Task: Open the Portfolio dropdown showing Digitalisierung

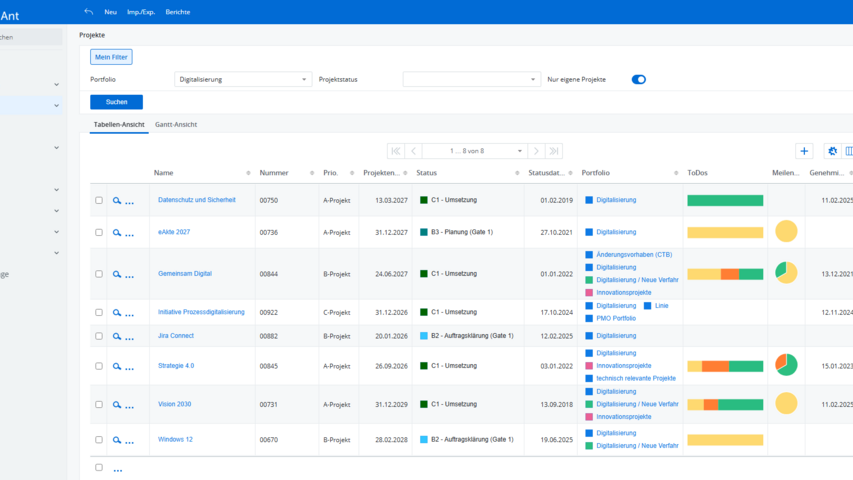Action: click(243, 79)
